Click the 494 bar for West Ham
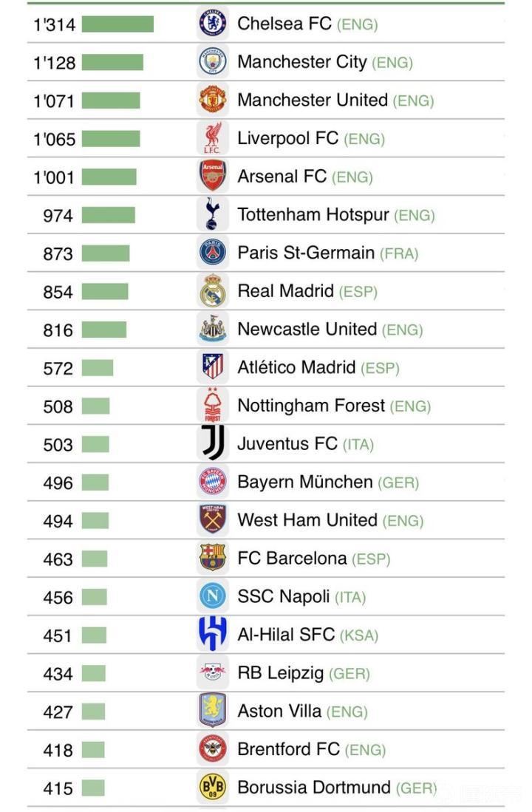Image resolution: width=532 pixels, height=812 pixels. [x=95, y=521]
